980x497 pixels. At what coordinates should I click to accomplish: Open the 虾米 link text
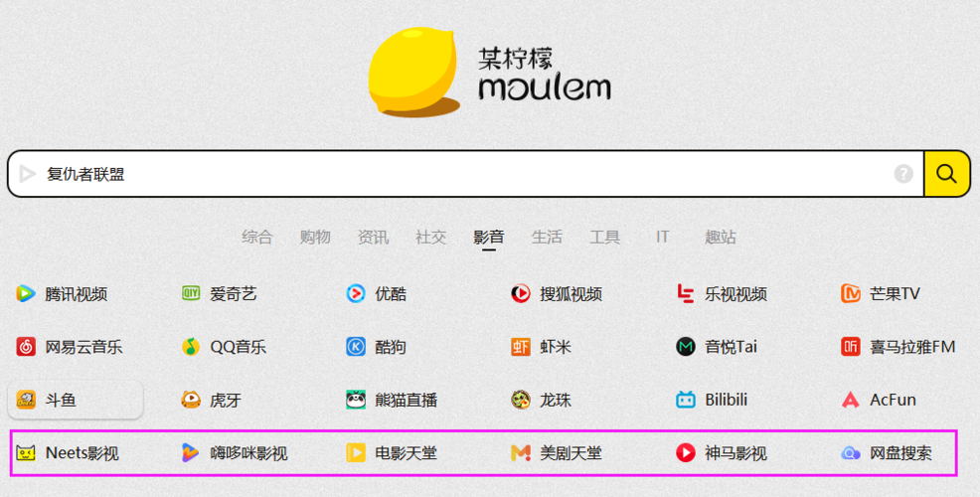click(x=556, y=347)
